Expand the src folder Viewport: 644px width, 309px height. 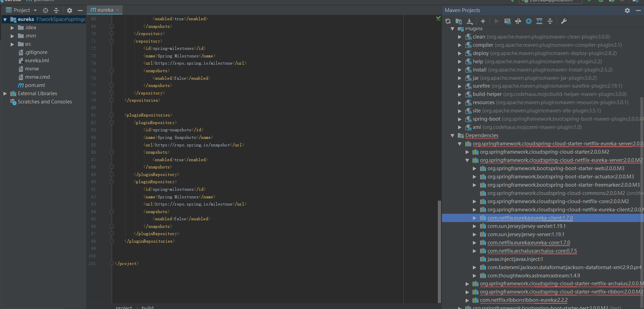[12, 44]
